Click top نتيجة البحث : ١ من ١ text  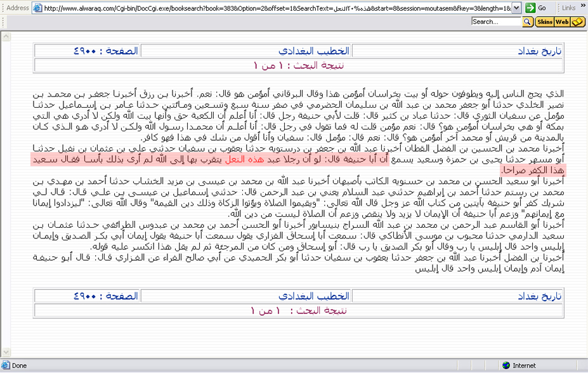click(x=299, y=65)
